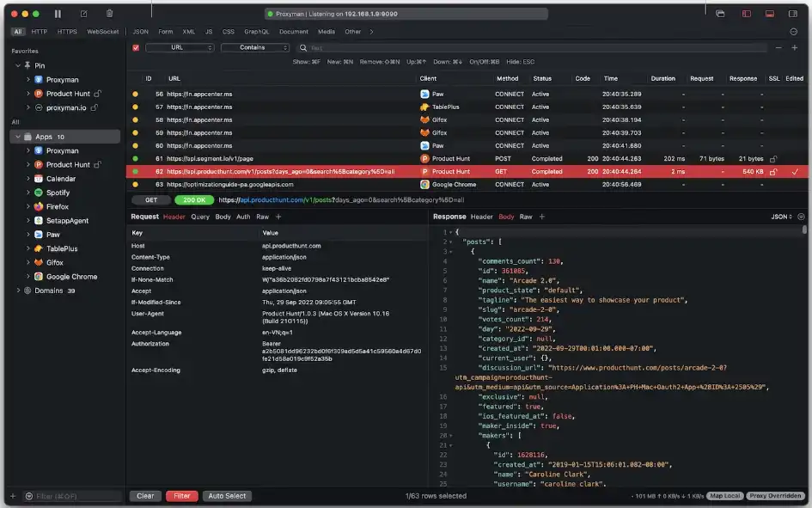Click the Authorization header key

pos(150,344)
